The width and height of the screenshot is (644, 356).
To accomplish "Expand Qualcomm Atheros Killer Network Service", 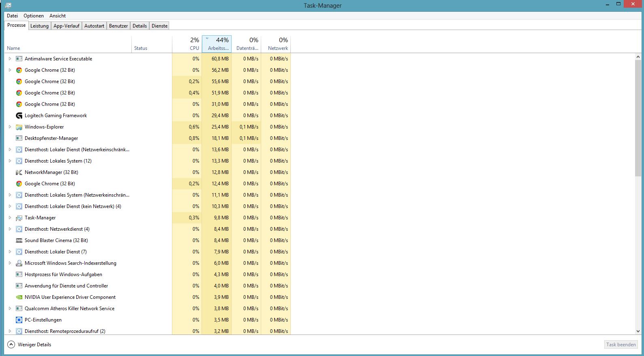I will coord(10,309).
